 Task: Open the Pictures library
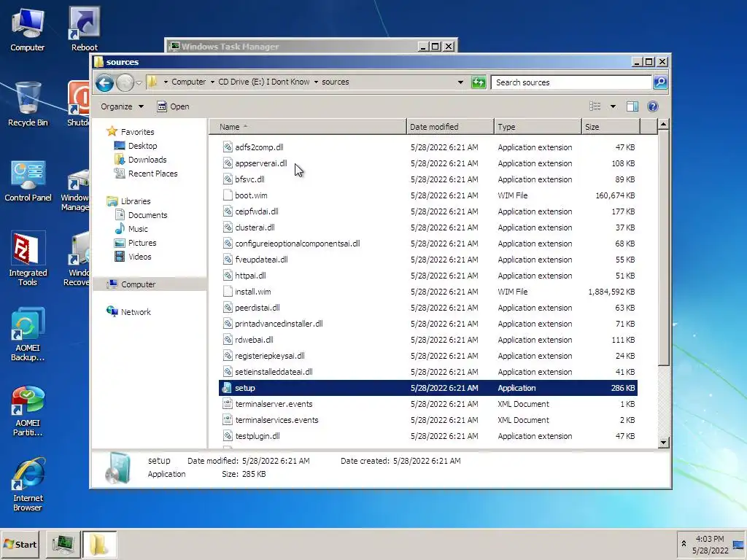142,242
